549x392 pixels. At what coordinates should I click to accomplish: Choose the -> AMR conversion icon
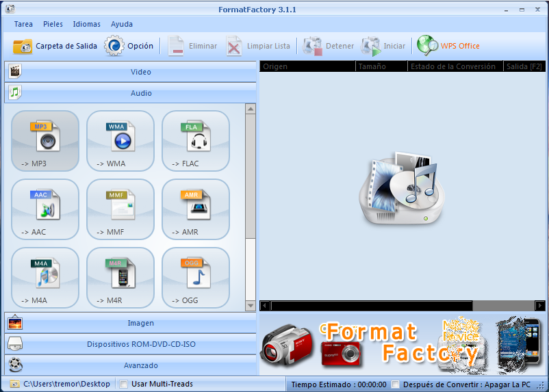click(196, 209)
